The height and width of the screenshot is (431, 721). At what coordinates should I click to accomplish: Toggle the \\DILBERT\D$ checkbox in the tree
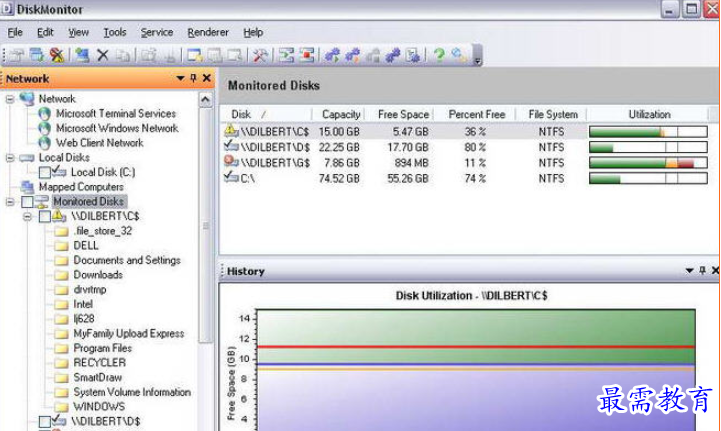click(x=45, y=422)
